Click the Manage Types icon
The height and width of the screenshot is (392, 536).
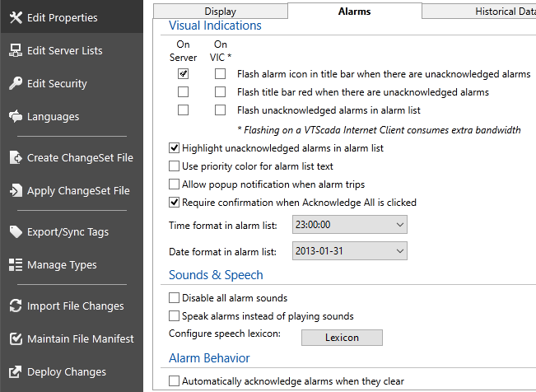point(15,264)
